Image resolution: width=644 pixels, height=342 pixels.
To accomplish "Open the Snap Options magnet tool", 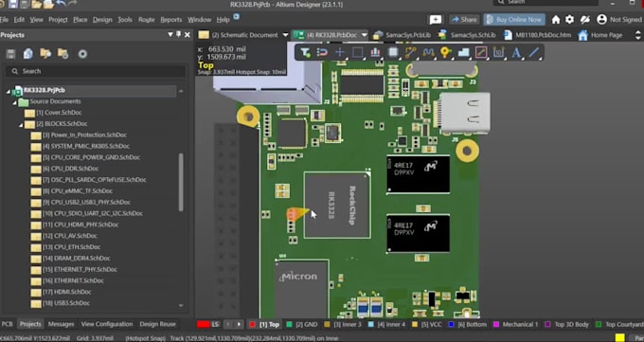I will coord(322,53).
